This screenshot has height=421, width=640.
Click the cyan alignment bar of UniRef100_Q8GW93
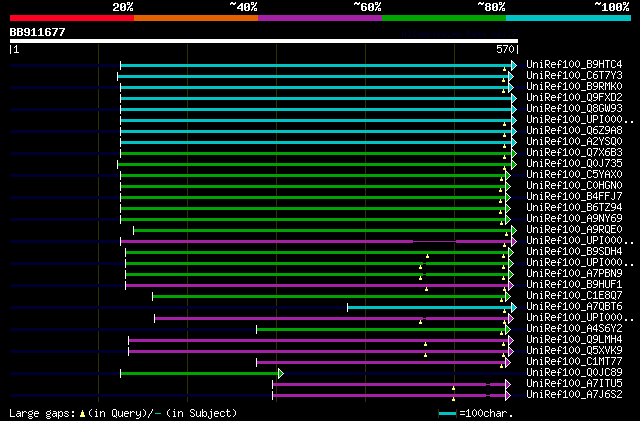[x=316, y=109]
